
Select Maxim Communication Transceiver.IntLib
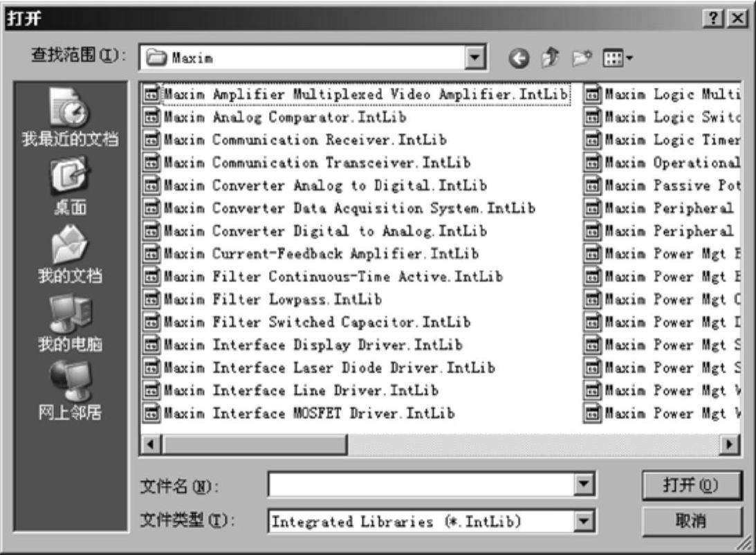308,163
